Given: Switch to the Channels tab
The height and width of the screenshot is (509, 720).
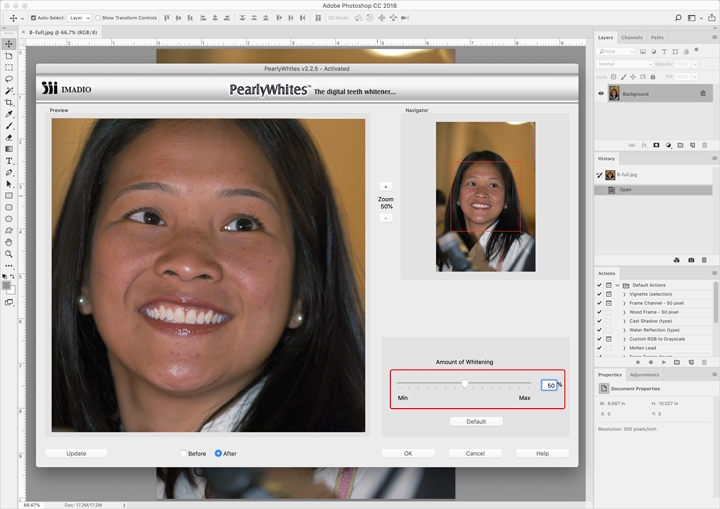Looking at the screenshot, I should pyautogui.click(x=632, y=38).
